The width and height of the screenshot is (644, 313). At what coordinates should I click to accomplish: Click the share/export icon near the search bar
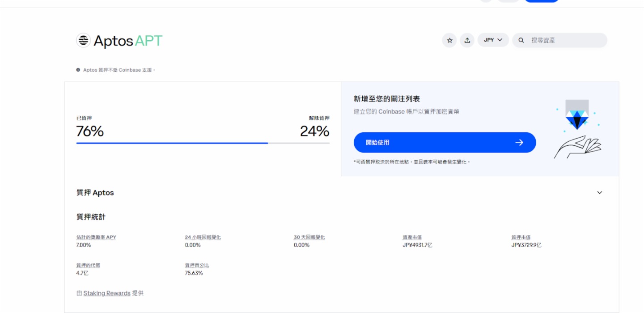pyautogui.click(x=467, y=40)
